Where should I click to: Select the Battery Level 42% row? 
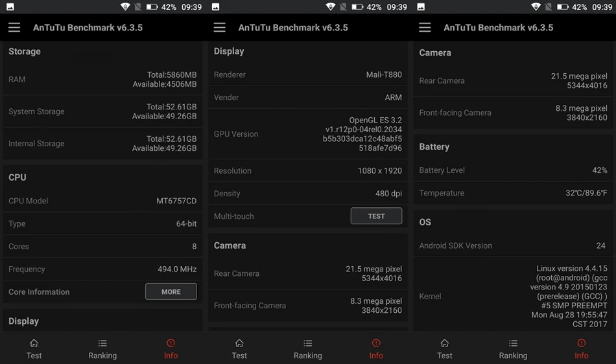[x=513, y=170]
